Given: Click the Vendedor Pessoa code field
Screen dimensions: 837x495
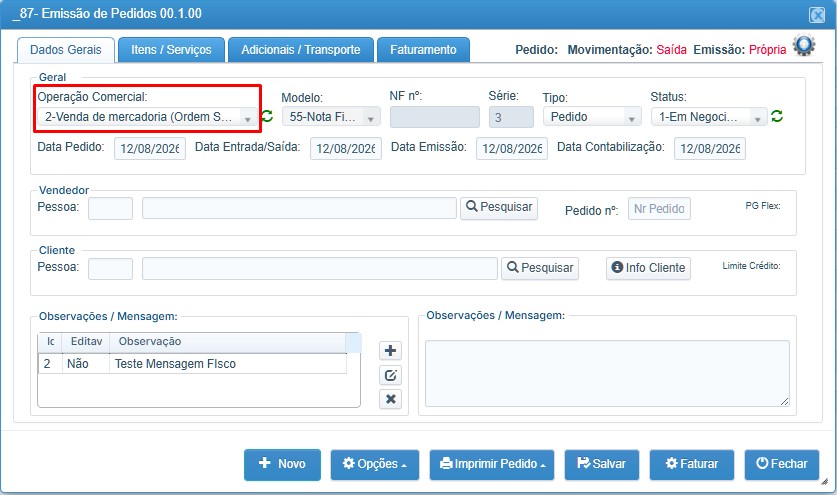Looking at the screenshot, I should pyautogui.click(x=110, y=208).
